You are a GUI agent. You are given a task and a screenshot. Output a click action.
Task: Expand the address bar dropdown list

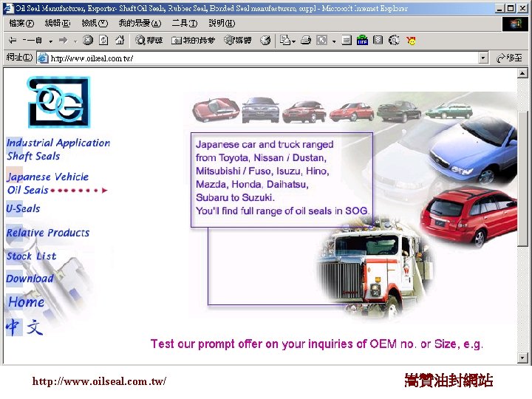click(483, 58)
